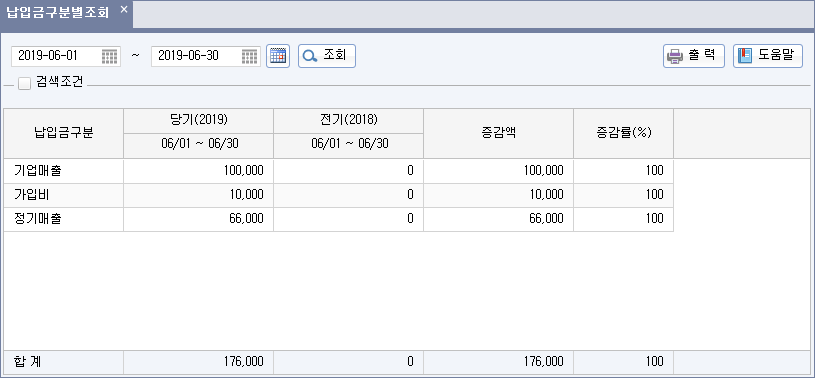Click 정기매출 증감률 cell 100
Viewport: 815px width, 378px height.
pyautogui.click(x=624, y=219)
